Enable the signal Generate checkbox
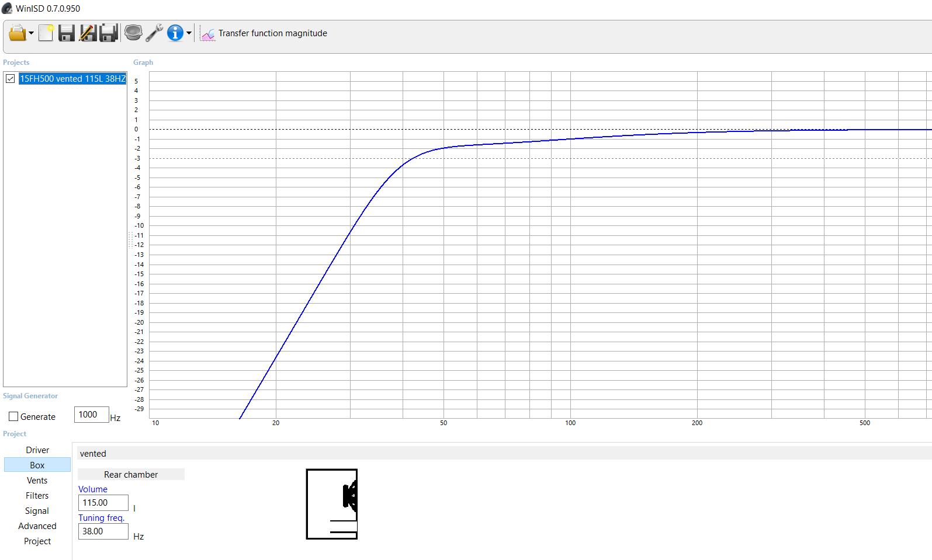The height and width of the screenshot is (560, 932). [13, 416]
